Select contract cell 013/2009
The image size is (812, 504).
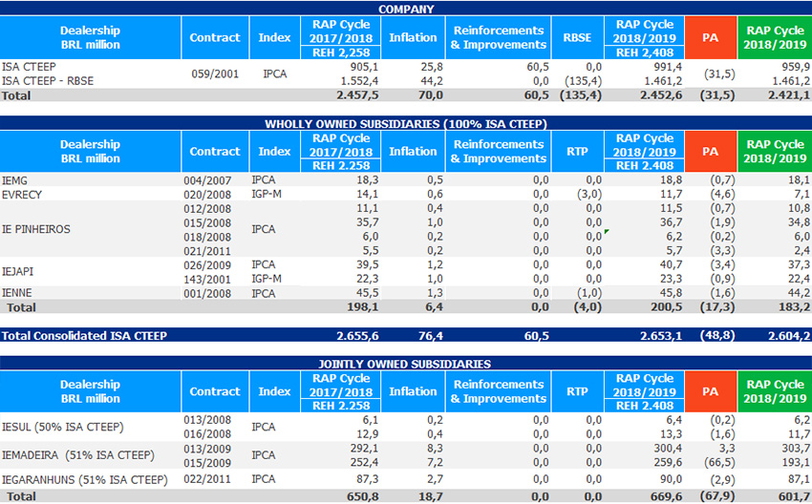click(x=207, y=449)
